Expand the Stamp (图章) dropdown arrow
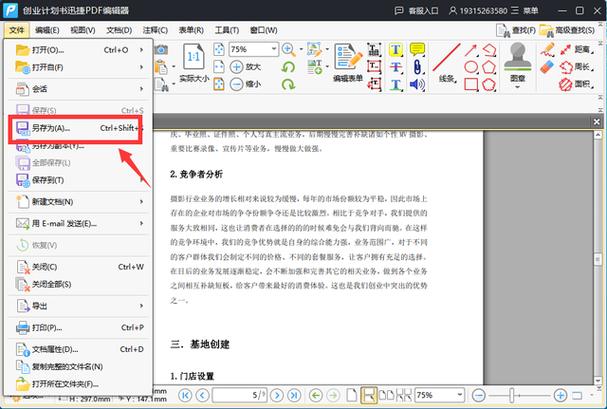607x409 pixels. (518, 87)
